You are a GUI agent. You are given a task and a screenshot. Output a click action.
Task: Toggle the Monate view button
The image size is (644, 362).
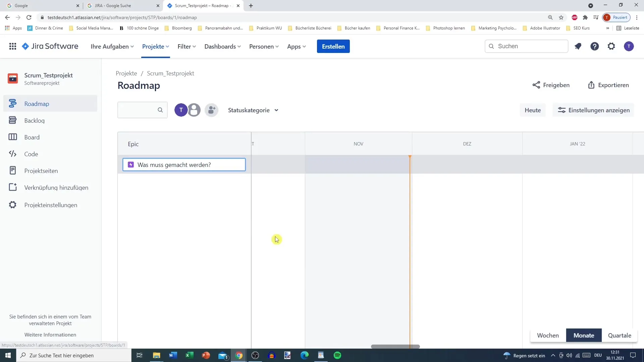coord(584,335)
